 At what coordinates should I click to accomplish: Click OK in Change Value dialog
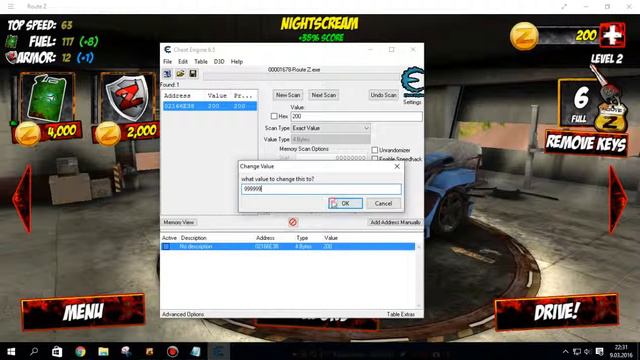pos(345,203)
